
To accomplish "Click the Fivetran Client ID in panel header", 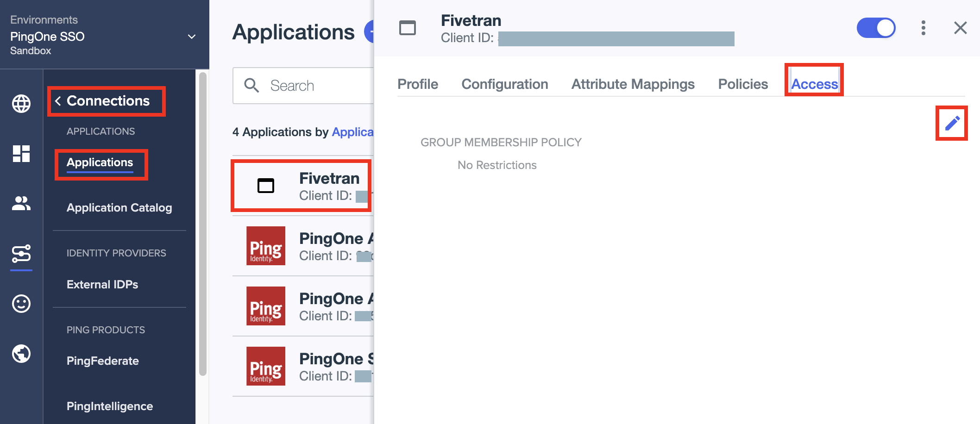I will [587, 38].
